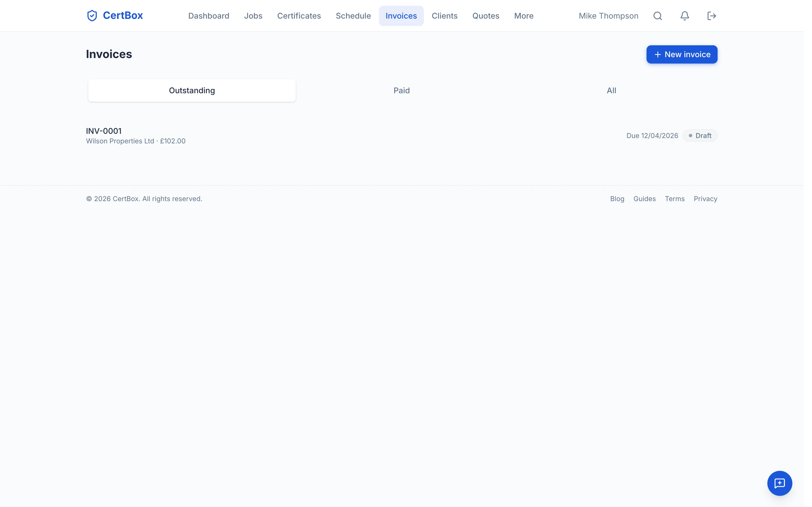Open the Terms link in footer
Screen dimensions: 812x507
pos(674,199)
